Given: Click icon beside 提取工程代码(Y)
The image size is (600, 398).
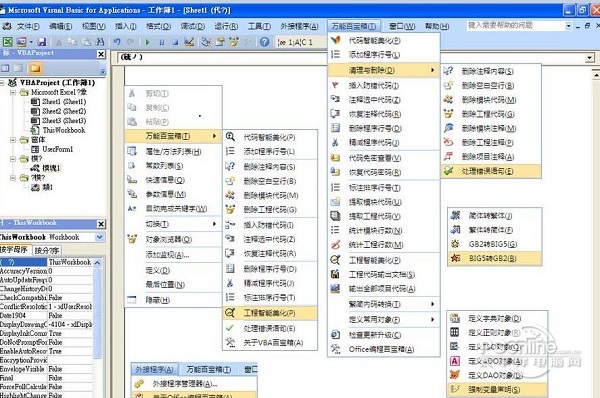Looking at the screenshot, I should tap(335, 216).
